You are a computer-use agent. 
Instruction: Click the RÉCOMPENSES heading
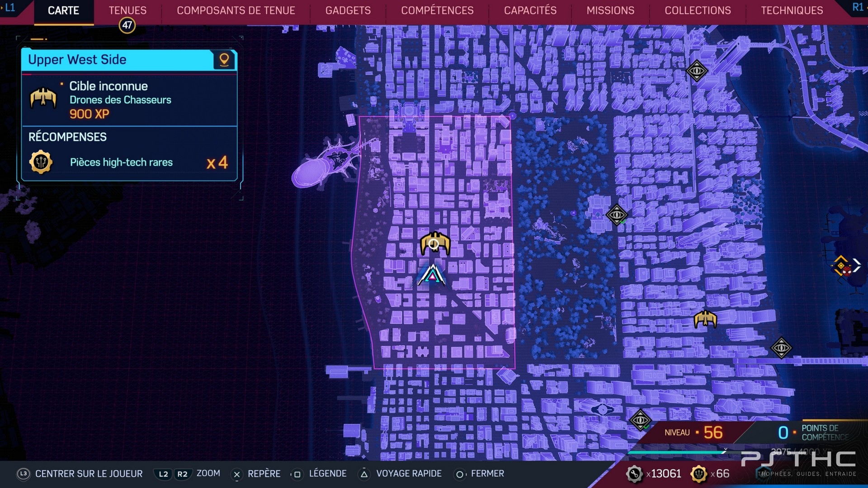tap(67, 137)
